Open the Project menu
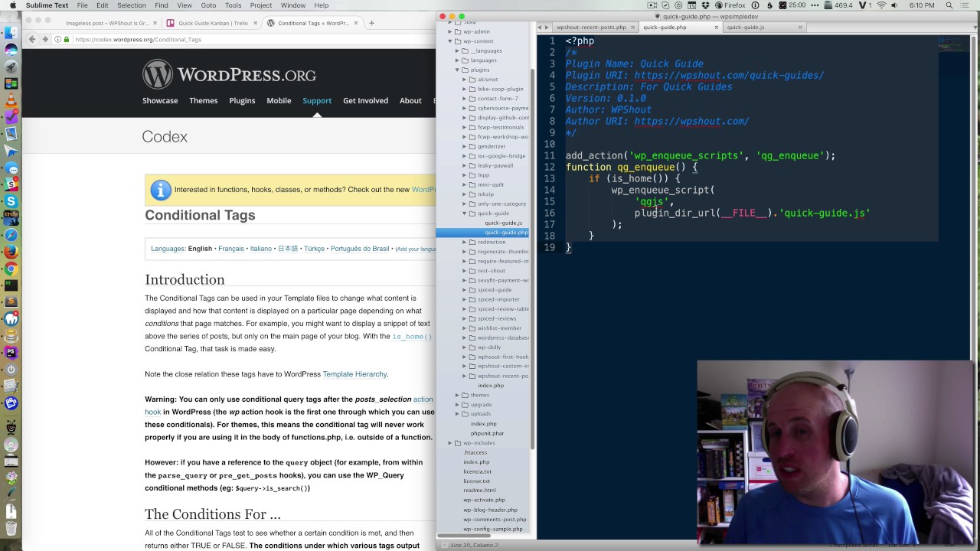Screen dimensions: 980x551 pos(260,5)
